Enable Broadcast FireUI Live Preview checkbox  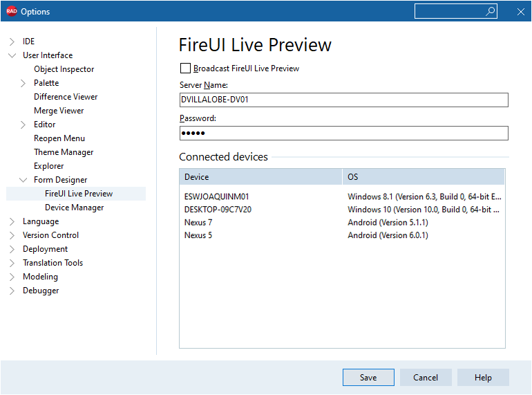(185, 68)
